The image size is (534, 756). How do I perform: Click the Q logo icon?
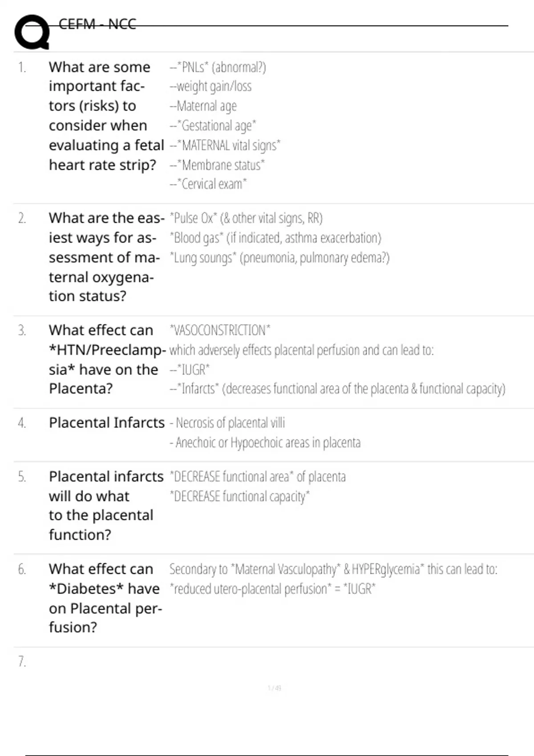pos(32,32)
